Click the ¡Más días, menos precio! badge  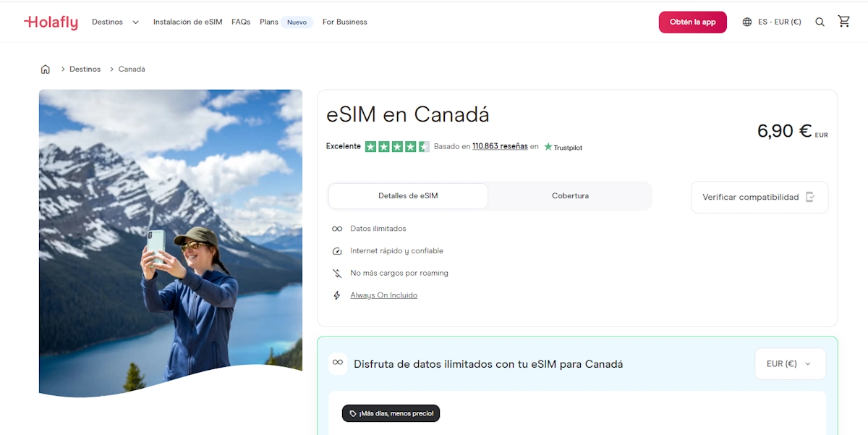[391, 414]
